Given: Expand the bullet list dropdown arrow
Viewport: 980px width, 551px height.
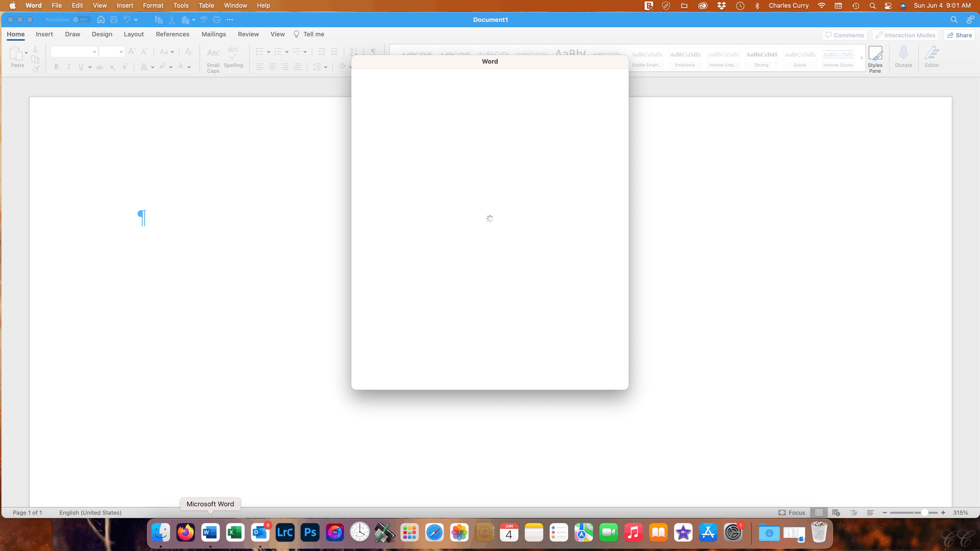Looking at the screenshot, I should pyautogui.click(x=269, y=52).
